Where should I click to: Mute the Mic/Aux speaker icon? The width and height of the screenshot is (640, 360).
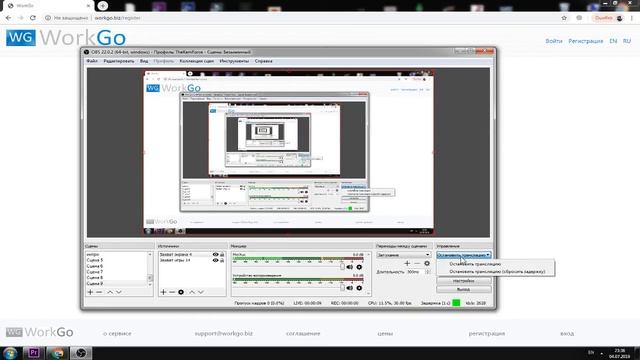(350, 267)
